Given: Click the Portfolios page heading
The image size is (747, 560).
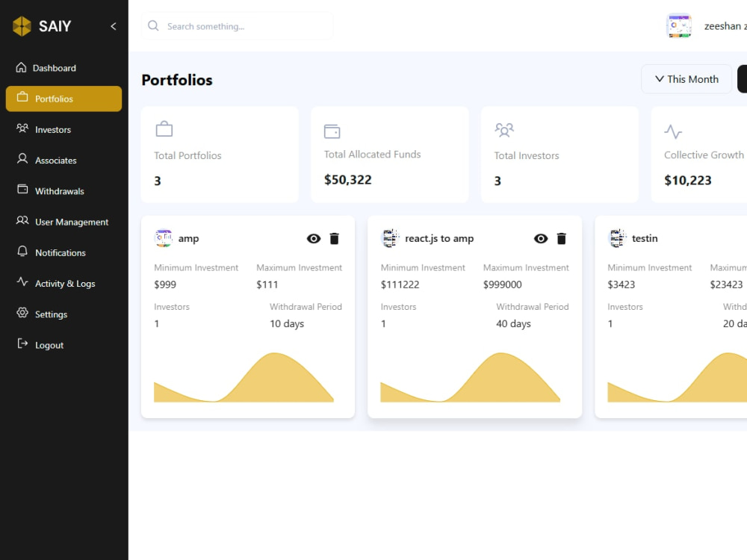Looking at the screenshot, I should coord(177,80).
